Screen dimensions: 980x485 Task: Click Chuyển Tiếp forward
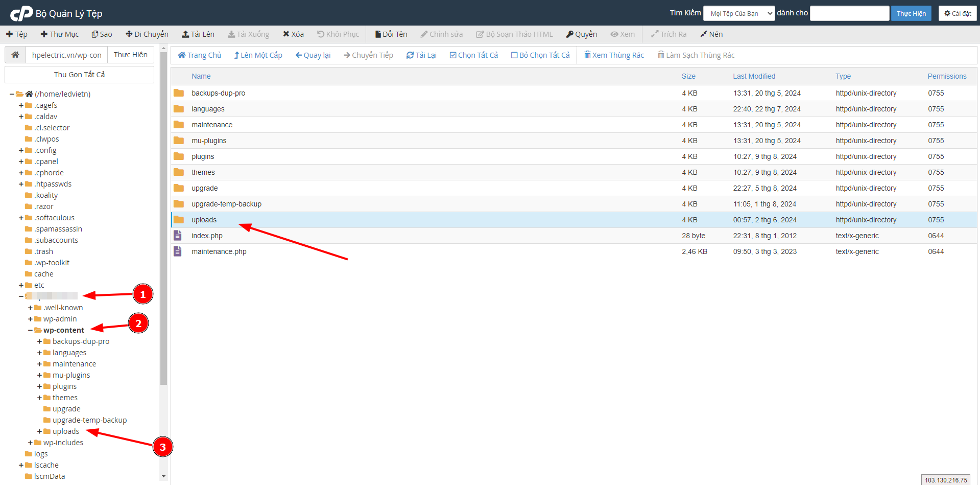369,55
